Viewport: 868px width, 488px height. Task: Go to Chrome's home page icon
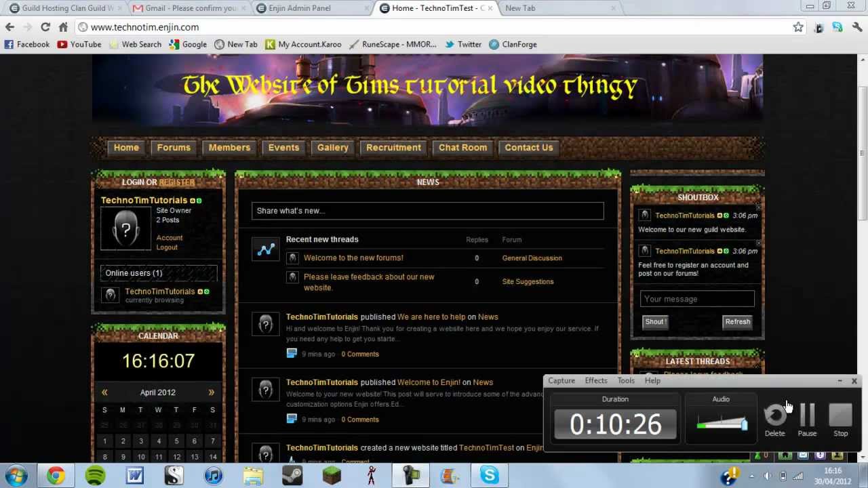[x=63, y=27]
